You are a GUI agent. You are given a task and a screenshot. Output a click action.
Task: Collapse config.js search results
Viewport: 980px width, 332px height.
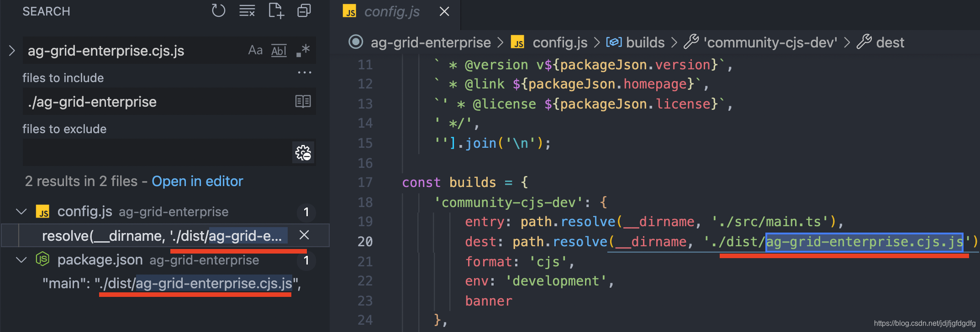(x=21, y=212)
